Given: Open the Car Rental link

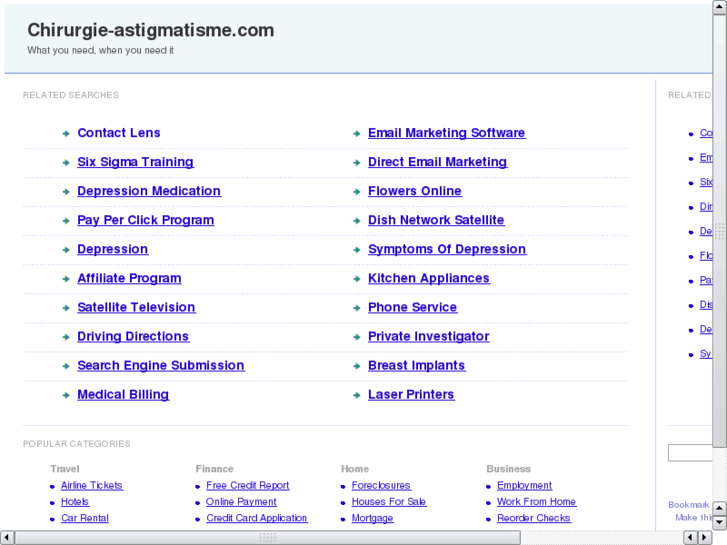Looking at the screenshot, I should pos(85,518).
